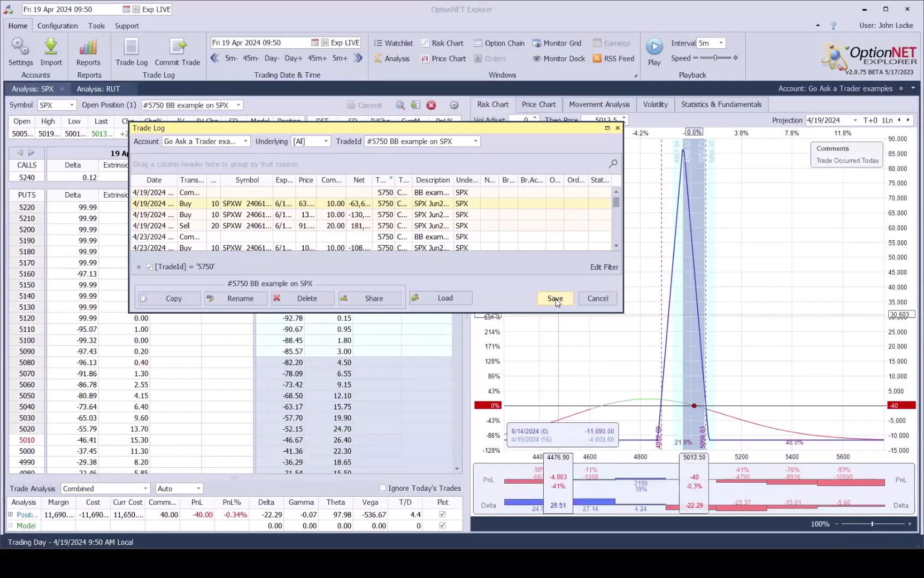Click the Edit Filter link
The image size is (924, 578).
coord(604,267)
